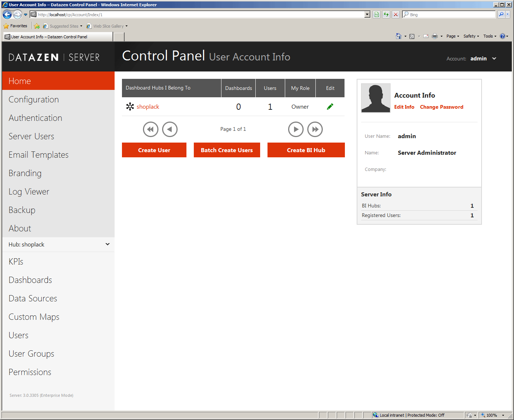Select Home in sidebar
The image size is (514, 420).
pyautogui.click(x=58, y=81)
